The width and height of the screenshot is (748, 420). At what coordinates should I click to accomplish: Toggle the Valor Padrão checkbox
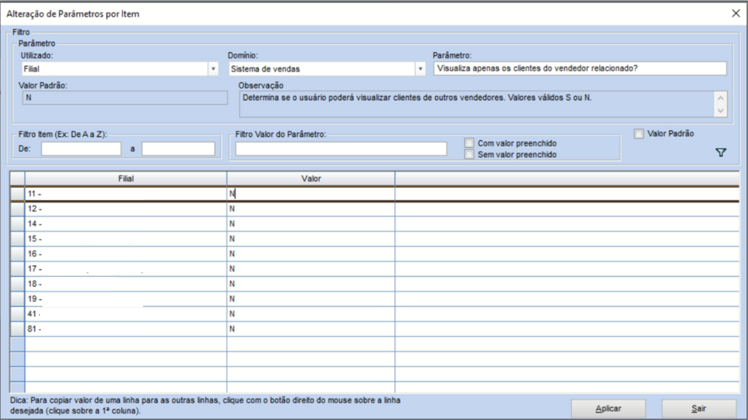[640, 133]
